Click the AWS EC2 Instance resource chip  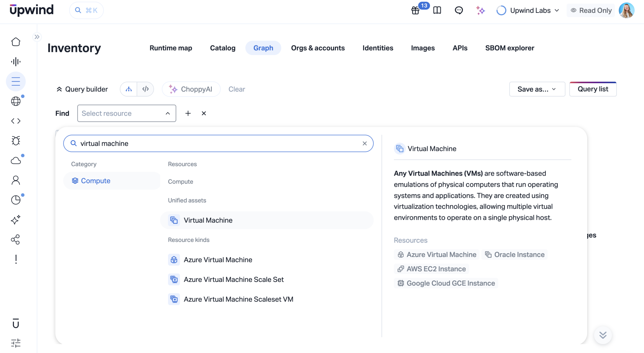click(431, 269)
